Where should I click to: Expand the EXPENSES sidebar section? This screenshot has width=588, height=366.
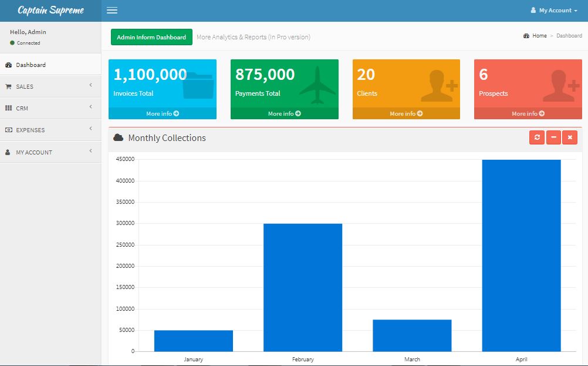(50, 130)
